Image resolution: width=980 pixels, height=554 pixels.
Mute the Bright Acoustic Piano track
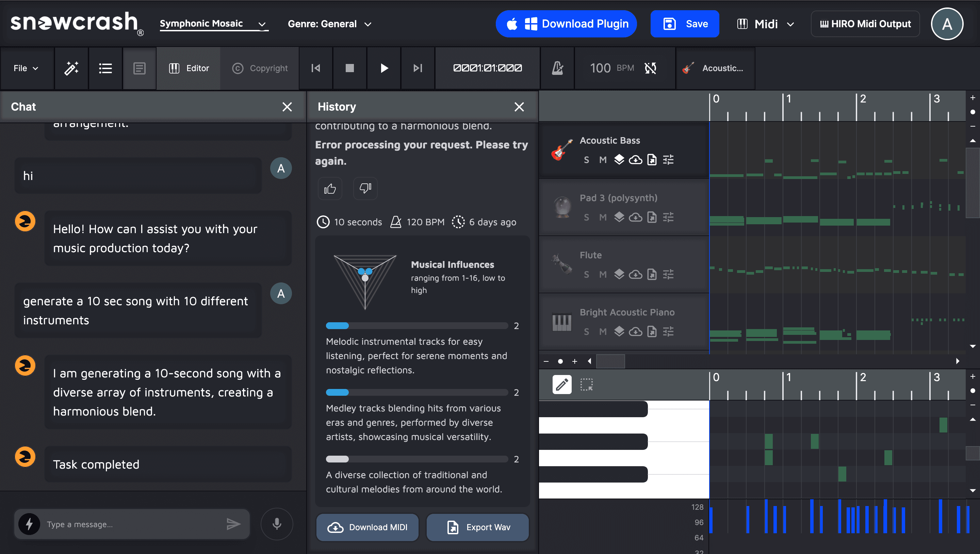point(603,331)
